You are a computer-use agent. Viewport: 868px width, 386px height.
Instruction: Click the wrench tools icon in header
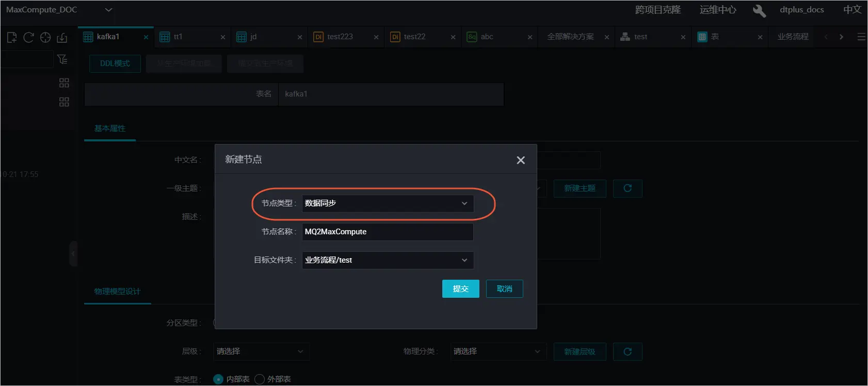[x=759, y=10]
